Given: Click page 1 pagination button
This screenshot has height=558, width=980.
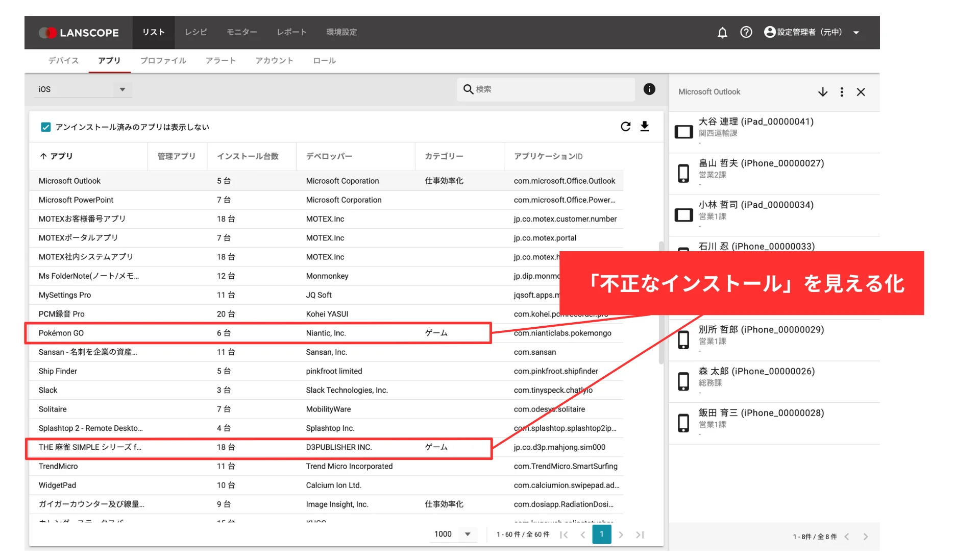Looking at the screenshot, I should pos(601,534).
